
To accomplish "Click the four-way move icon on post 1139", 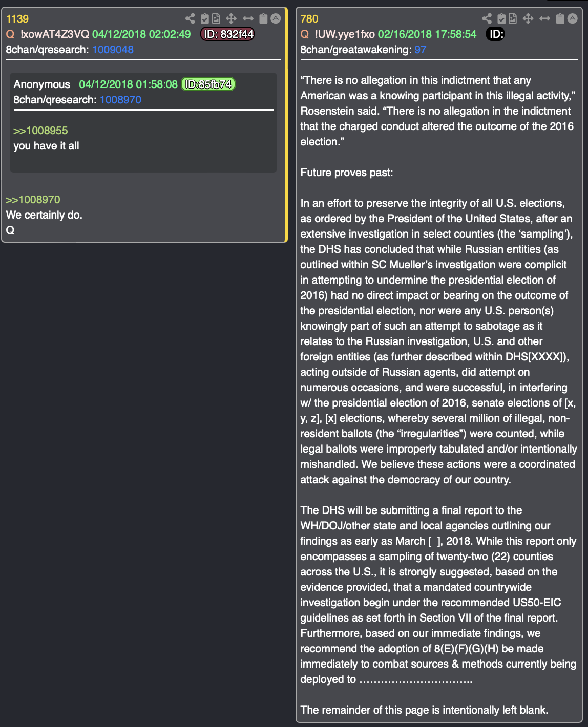I will 232,19.
